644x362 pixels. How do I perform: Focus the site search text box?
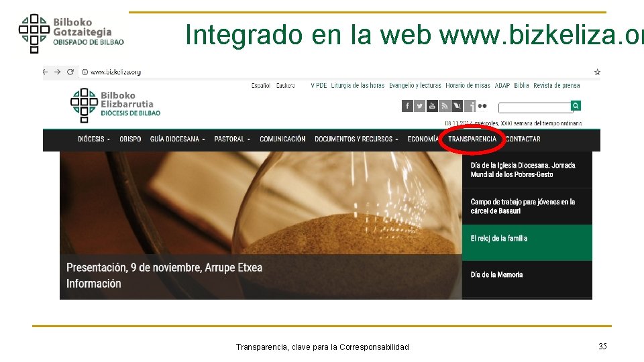535,107
